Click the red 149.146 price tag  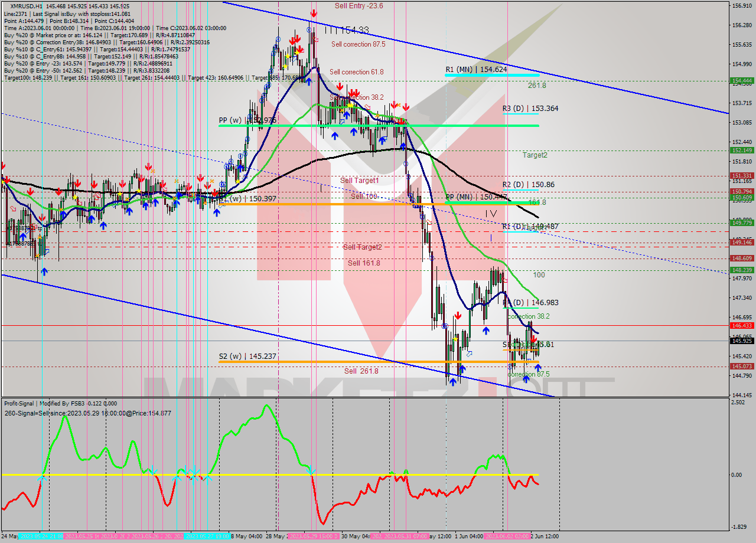pos(741,242)
